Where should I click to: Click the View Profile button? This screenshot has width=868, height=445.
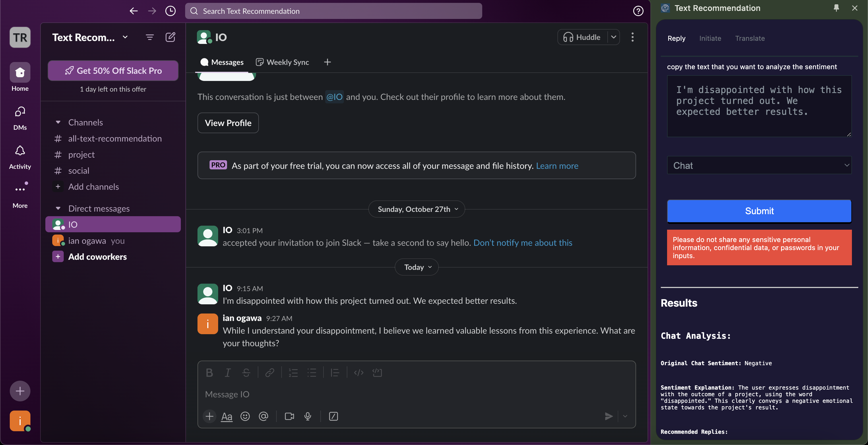pos(228,123)
